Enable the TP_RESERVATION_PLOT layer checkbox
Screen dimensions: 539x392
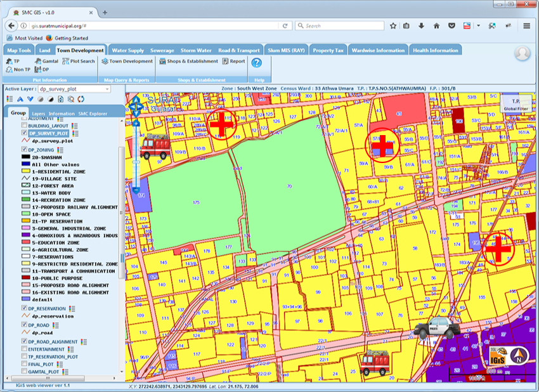(x=24, y=356)
